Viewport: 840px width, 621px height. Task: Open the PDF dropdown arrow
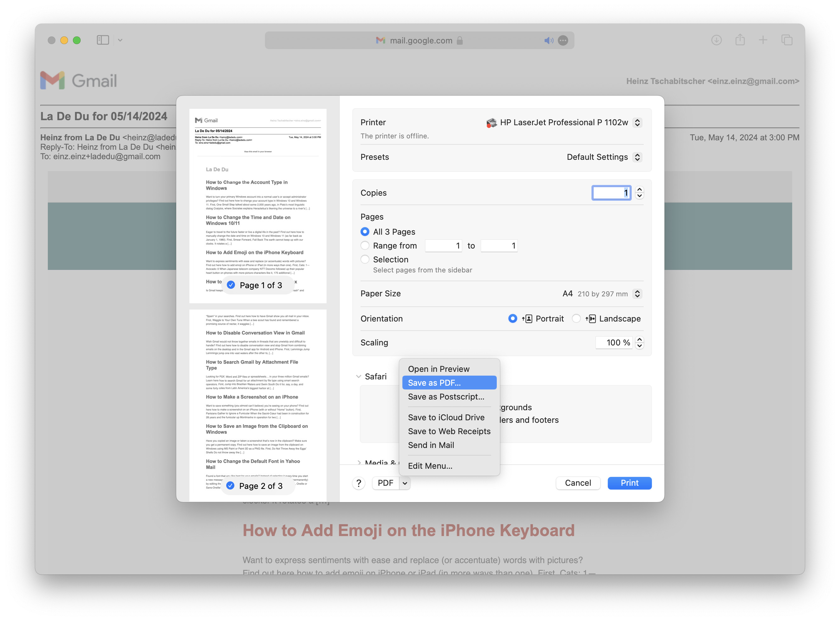click(x=404, y=483)
